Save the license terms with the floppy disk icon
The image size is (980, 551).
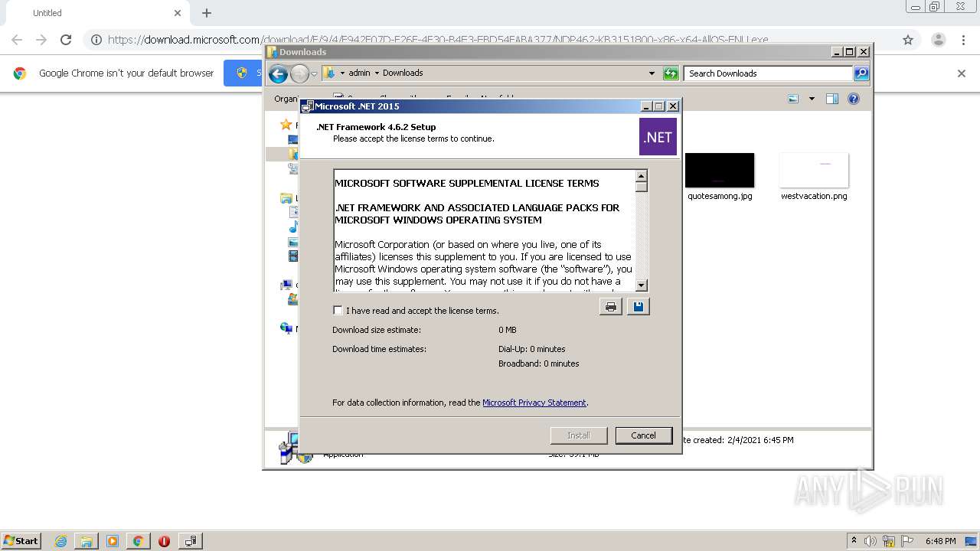pyautogui.click(x=639, y=307)
